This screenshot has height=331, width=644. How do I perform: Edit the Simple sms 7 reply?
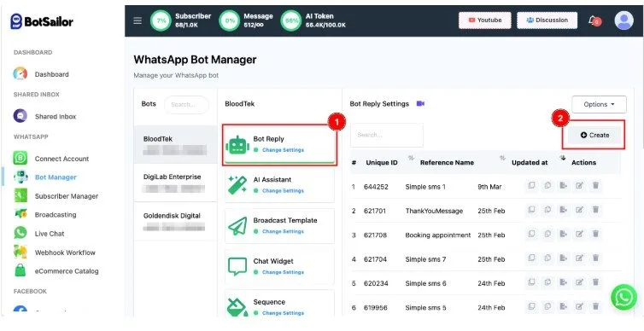(579, 258)
